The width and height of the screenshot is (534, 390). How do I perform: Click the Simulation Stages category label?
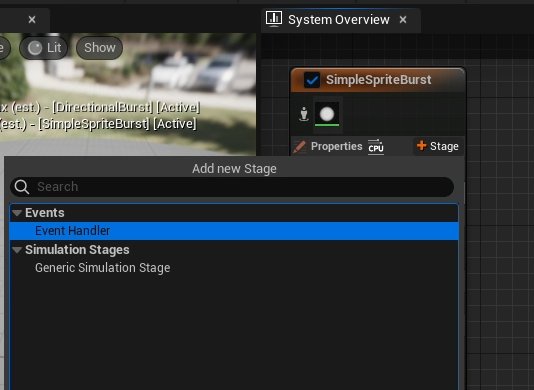pos(77,250)
